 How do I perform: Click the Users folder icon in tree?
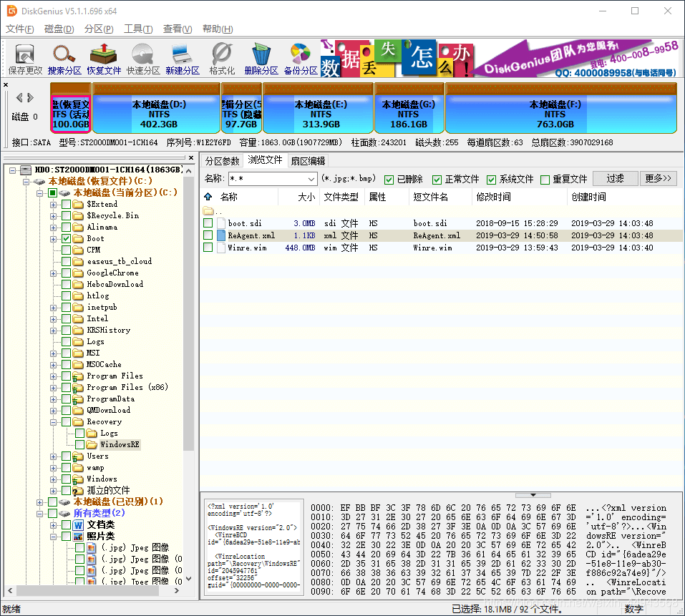click(78, 456)
